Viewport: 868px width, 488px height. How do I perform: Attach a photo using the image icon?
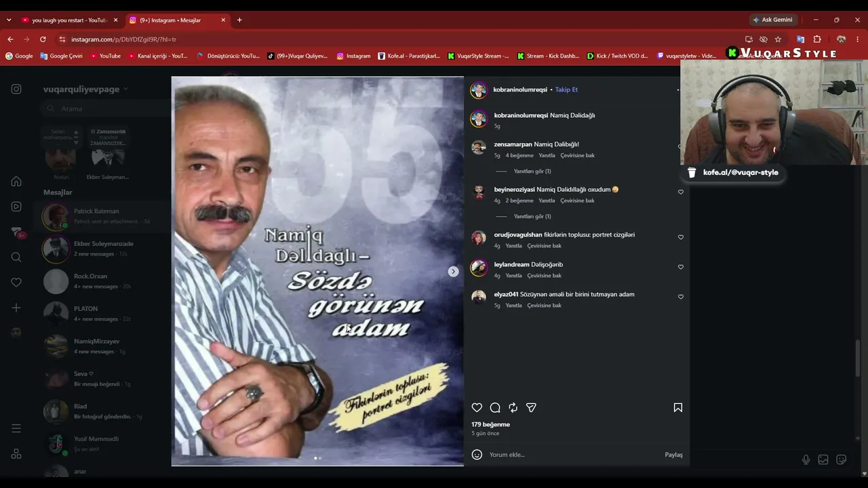coord(823,460)
